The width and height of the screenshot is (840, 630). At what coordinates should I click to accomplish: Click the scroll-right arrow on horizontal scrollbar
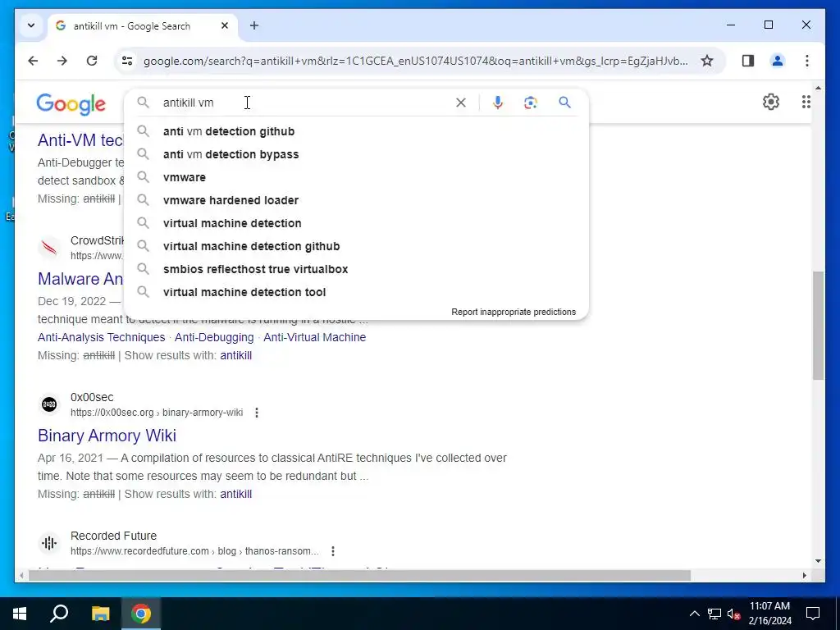pyautogui.click(x=804, y=575)
